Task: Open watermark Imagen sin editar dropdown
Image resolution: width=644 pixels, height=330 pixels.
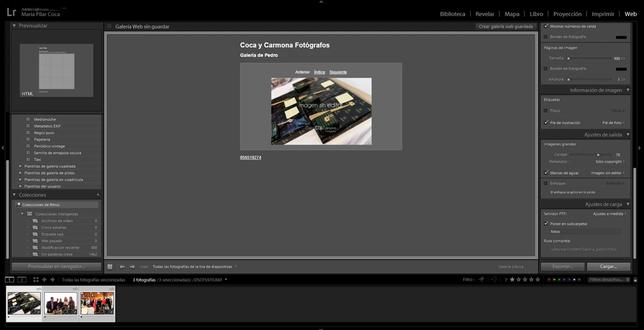Action: [609, 173]
